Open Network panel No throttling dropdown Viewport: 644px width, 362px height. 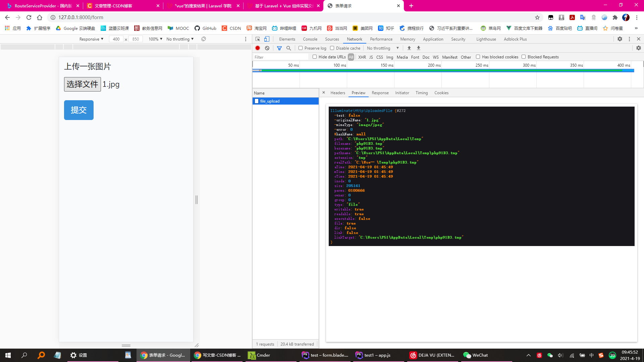383,48
